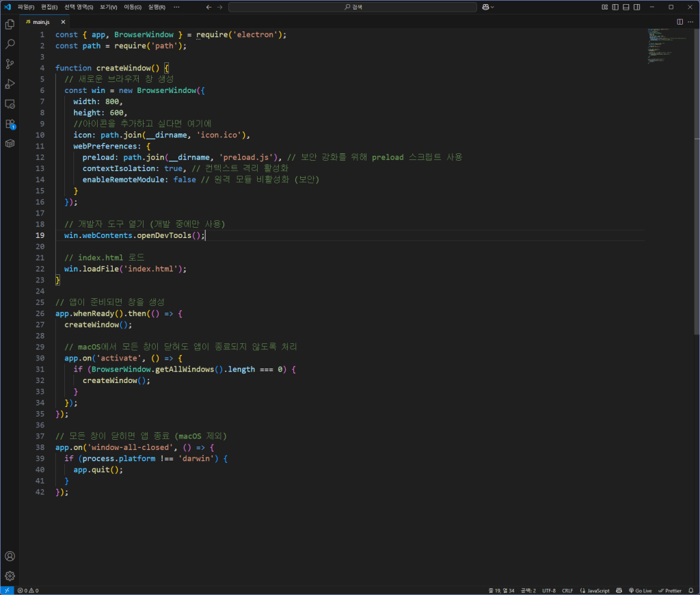Toggle the primary side bar layout button
700x595 pixels.
615,7
